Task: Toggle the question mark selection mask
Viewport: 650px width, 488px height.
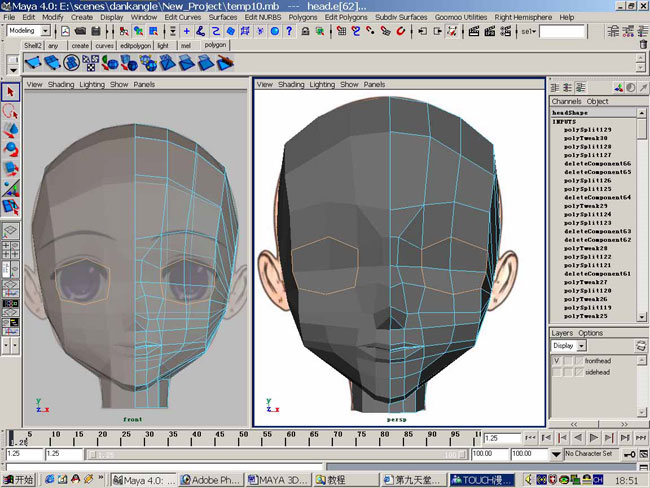Action: coord(289,31)
